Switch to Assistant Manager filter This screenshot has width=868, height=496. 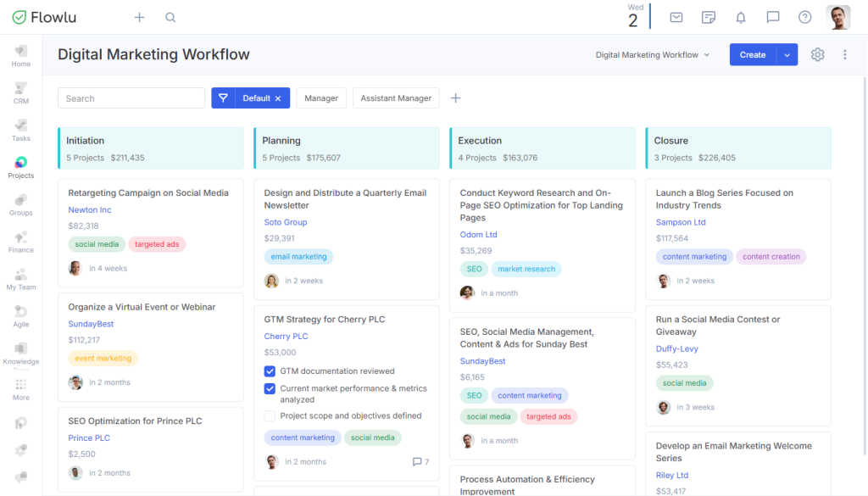click(396, 98)
